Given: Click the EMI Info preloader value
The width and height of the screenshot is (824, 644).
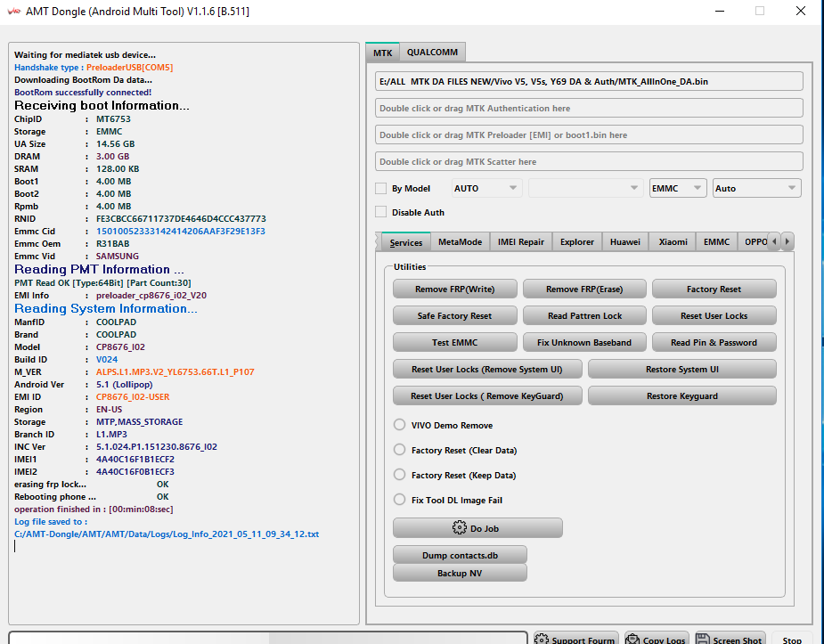Looking at the screenshot, I should click(151, 295).
